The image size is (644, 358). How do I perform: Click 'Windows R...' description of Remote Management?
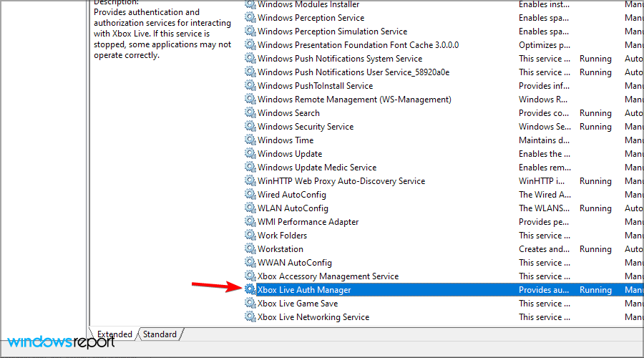[x=543, y=100]
